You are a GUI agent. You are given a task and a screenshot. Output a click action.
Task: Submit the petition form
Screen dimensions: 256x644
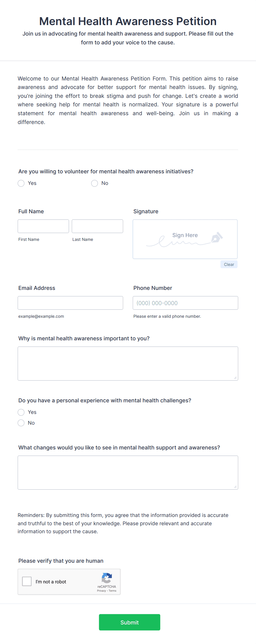coord(130,622)
